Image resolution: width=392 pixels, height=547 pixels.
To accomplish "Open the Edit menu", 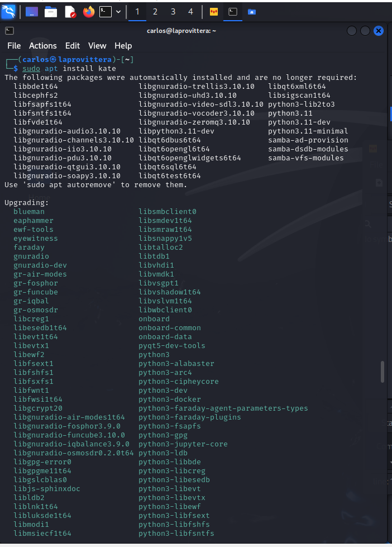I will (73, 46).
